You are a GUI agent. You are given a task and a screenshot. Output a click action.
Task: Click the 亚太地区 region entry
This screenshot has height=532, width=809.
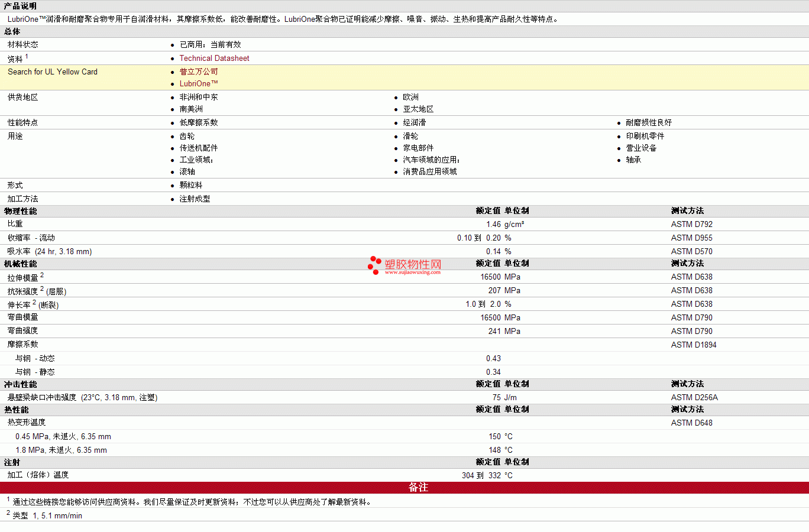pos(418,109)
